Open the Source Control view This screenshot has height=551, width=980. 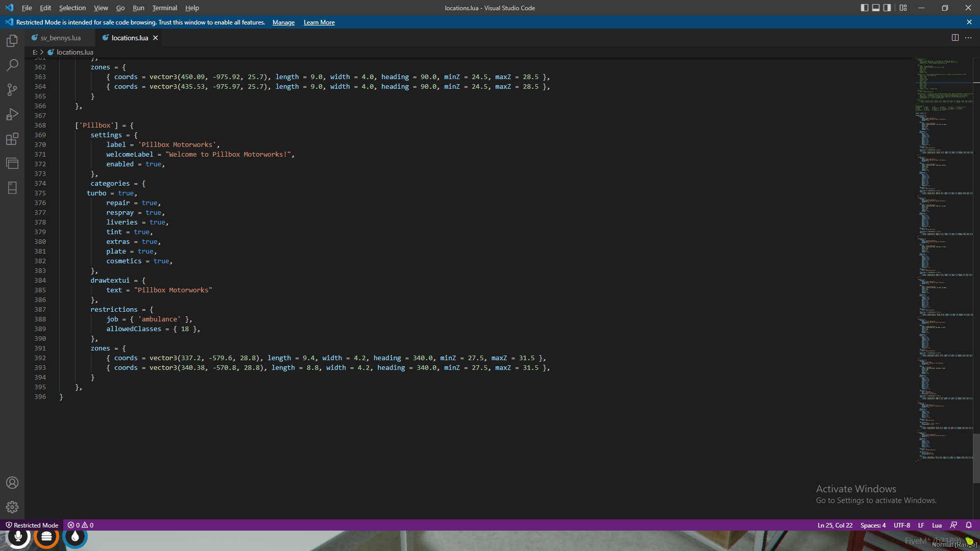[x=12, y=90]
